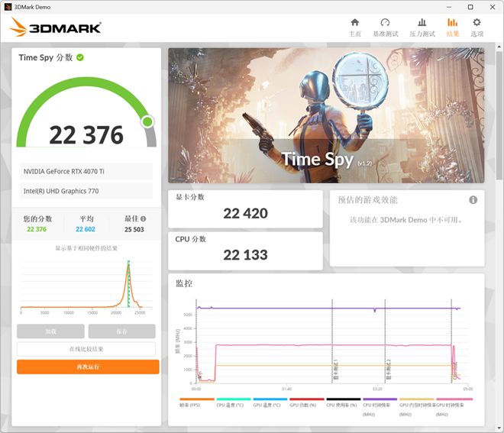504x433 pixels.
Task: Switch to the 结果 results section
Action: [453, 27]
